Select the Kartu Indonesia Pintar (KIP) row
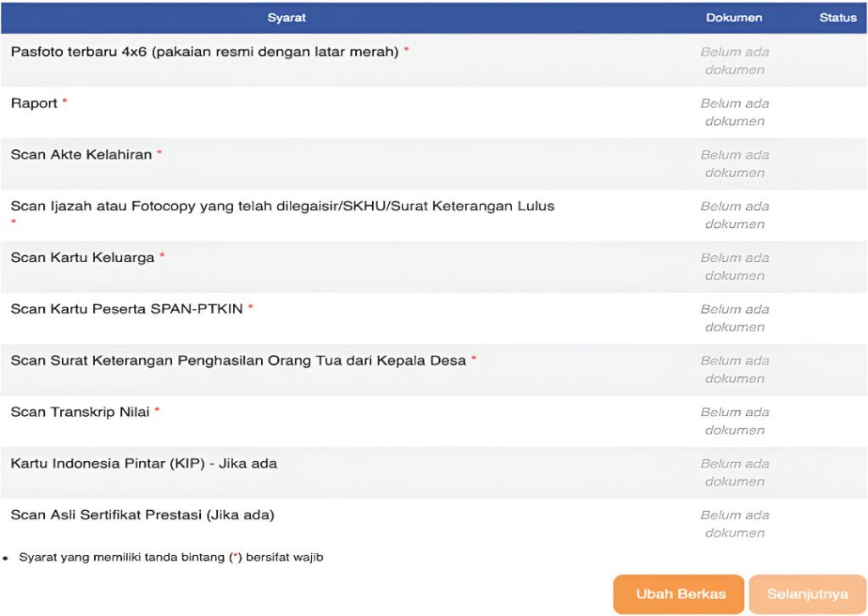This screenshot has height=616, width=868. click(143, 464)
